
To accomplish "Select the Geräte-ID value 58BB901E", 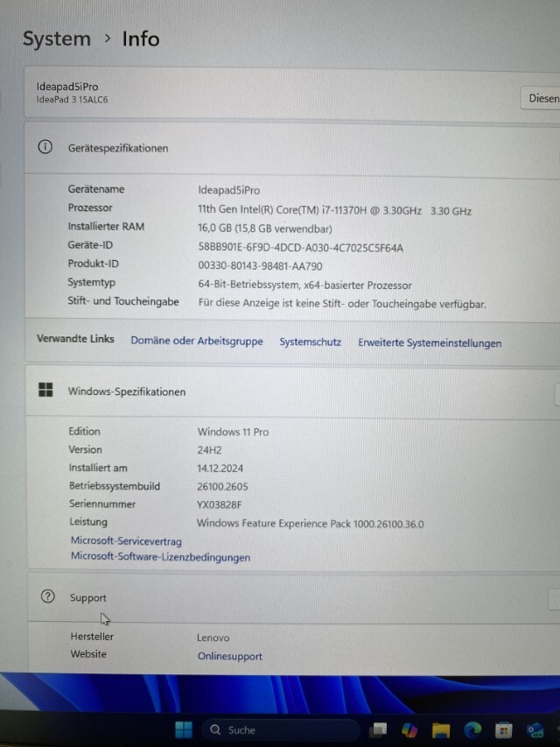I will click(x=300, y=248).
